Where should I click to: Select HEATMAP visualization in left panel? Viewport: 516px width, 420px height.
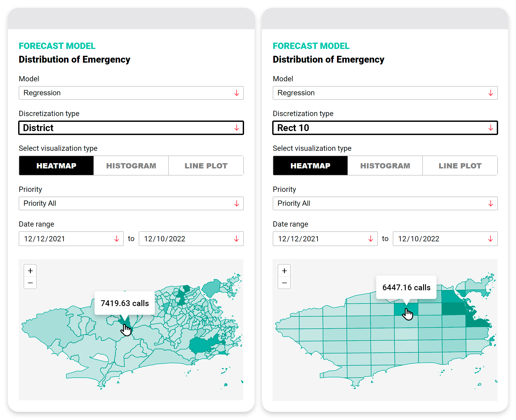pos(56,166)
